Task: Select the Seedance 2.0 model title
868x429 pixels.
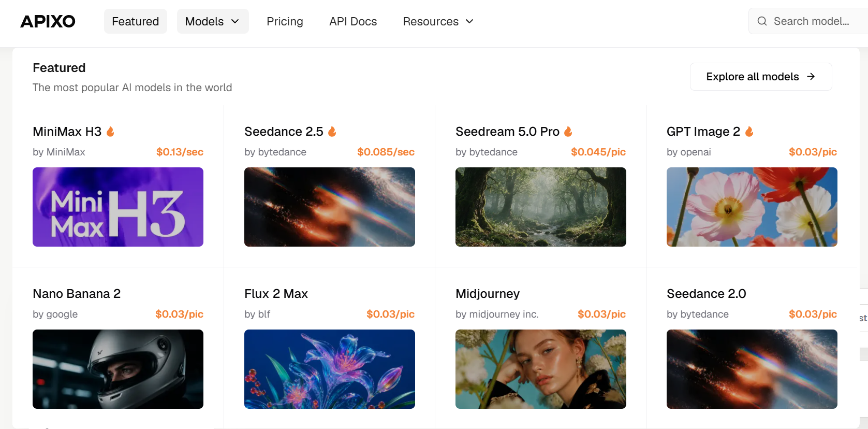Action: click(706, 294)
